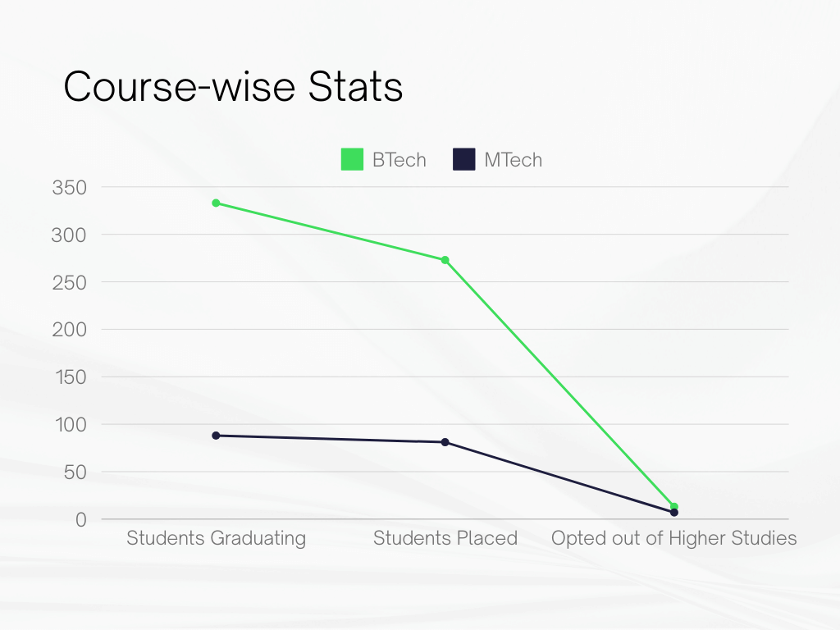Click the 350 value on the y-axis
The height and width of the screenshot is (630, 840).
[70, 188]
